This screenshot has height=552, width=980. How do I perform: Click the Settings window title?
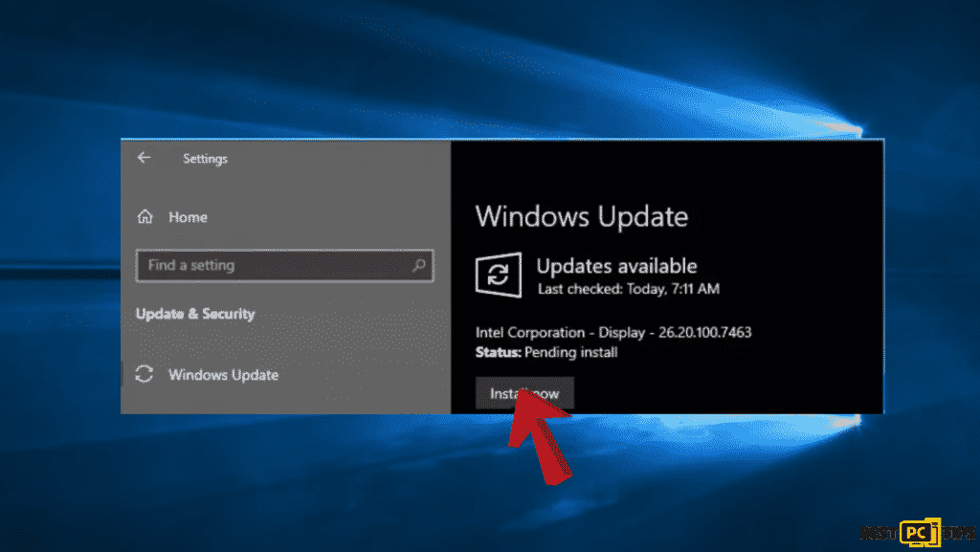point(206,159)
